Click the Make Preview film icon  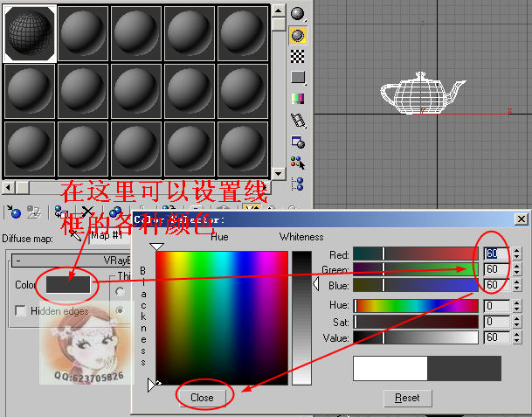[298, 120]
